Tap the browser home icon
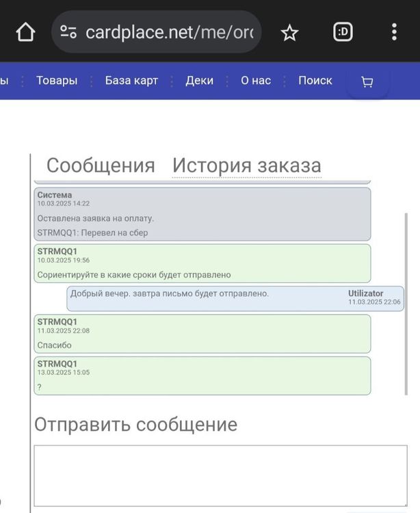The image size is (420, 513). pos(25,32)
